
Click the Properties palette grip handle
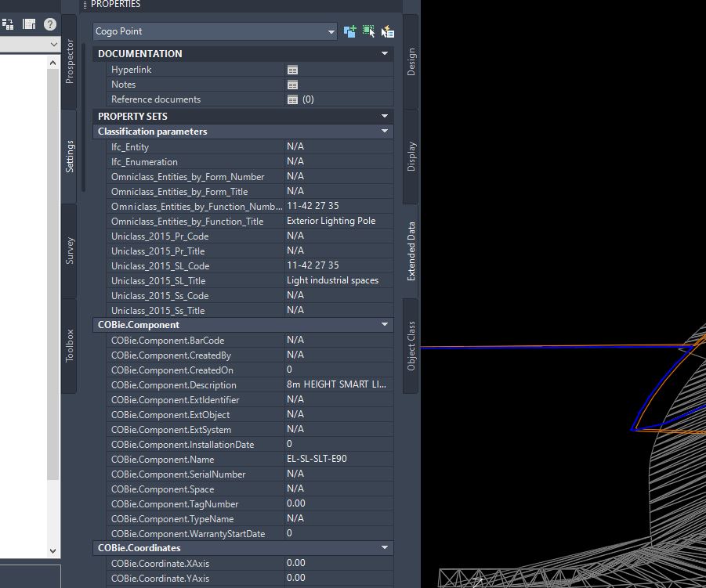click(85, 5)
